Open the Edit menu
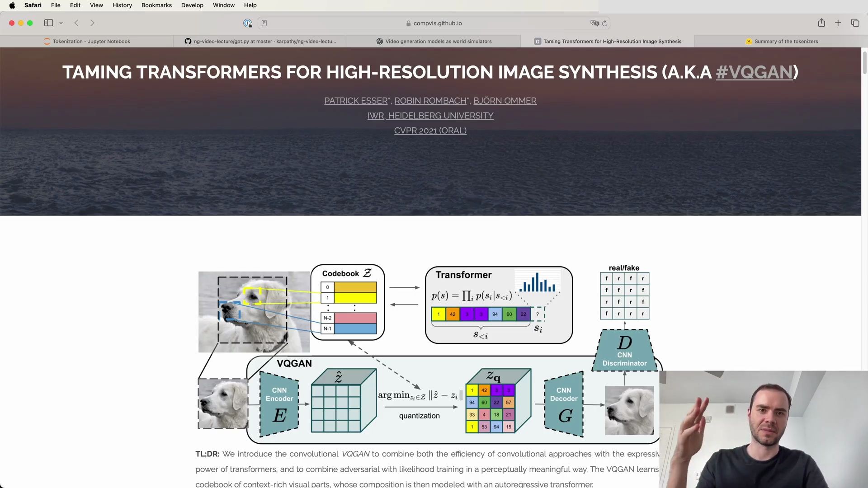 pyautogui.click(x=75, y=5)
